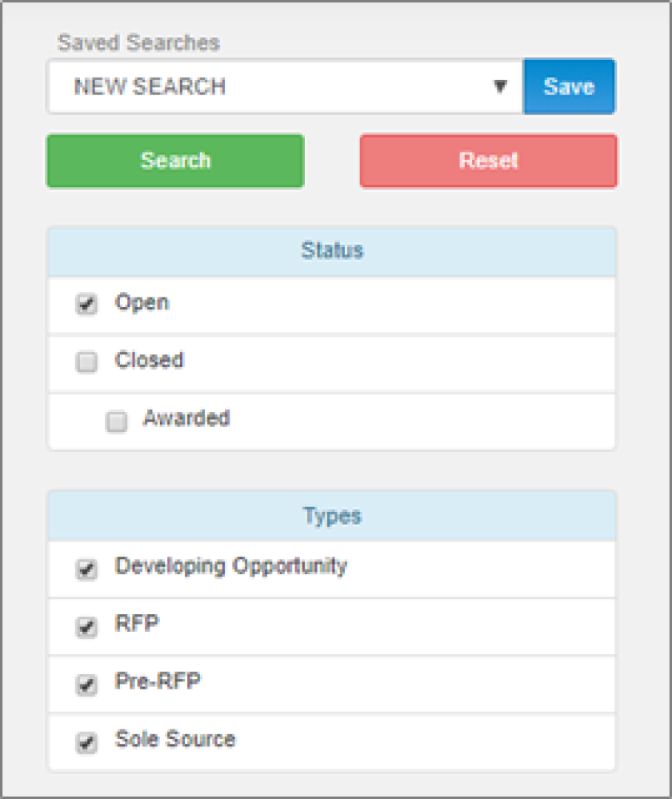The width and height of the screenshot is (672, 799).
Task: Run the search with the green Search button
Action: (175, 161)
